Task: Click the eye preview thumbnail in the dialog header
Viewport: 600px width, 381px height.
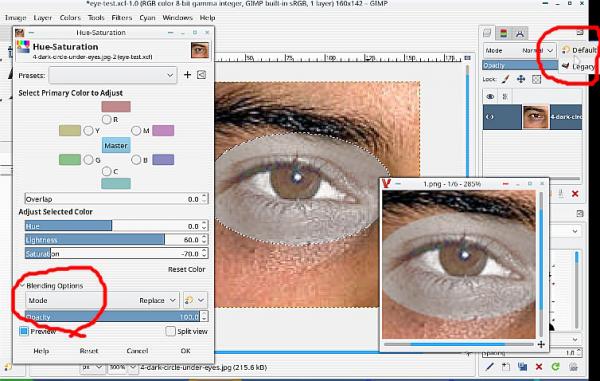Action: pos(200,50)
